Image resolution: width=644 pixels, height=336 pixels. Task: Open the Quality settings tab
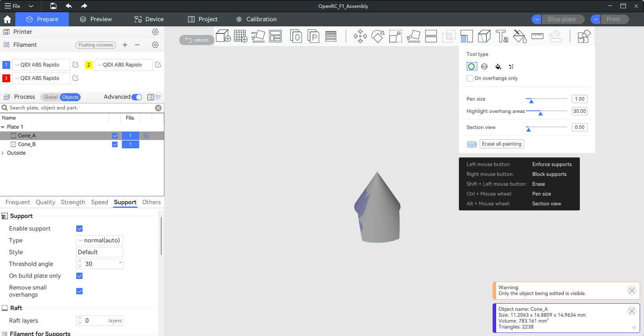pos(45,202)
